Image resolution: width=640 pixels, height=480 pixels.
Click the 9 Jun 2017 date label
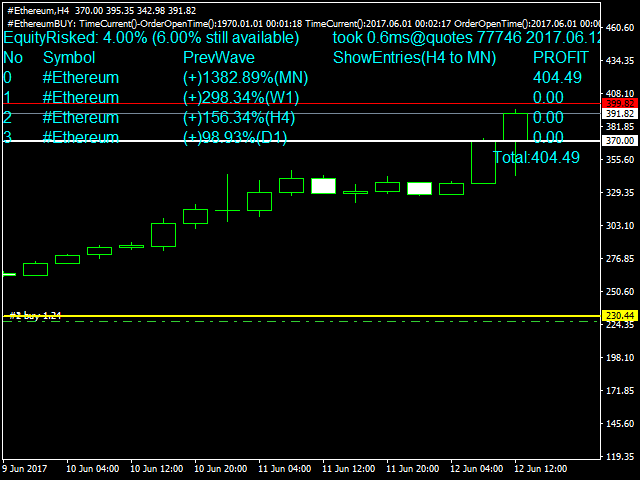27,468
